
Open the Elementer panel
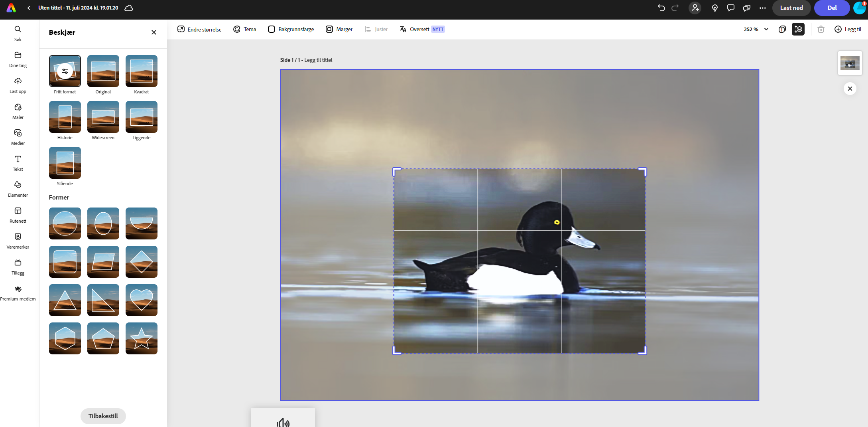[x=18, y=189]
